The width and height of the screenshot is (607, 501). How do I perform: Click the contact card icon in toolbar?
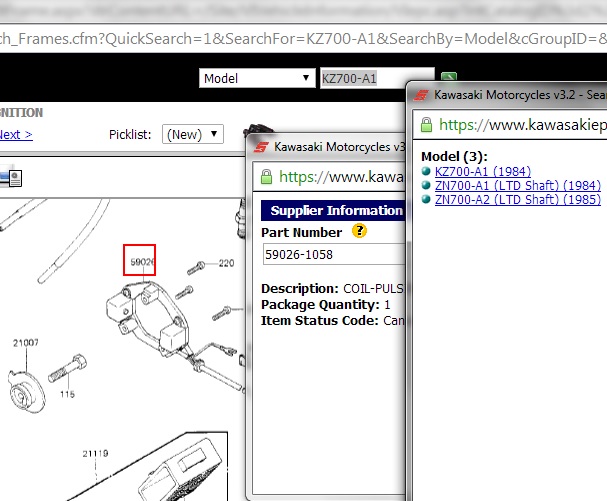coord(12,177)
